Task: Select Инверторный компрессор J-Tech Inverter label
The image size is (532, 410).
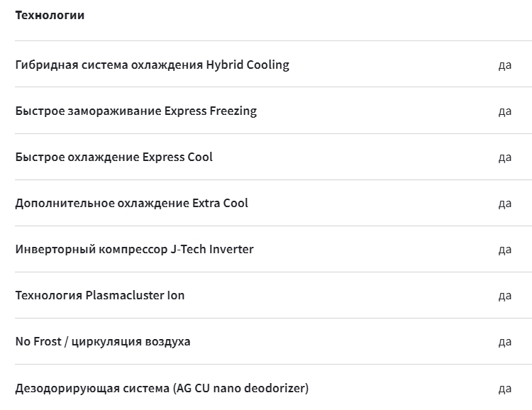Action: [134, 249]
